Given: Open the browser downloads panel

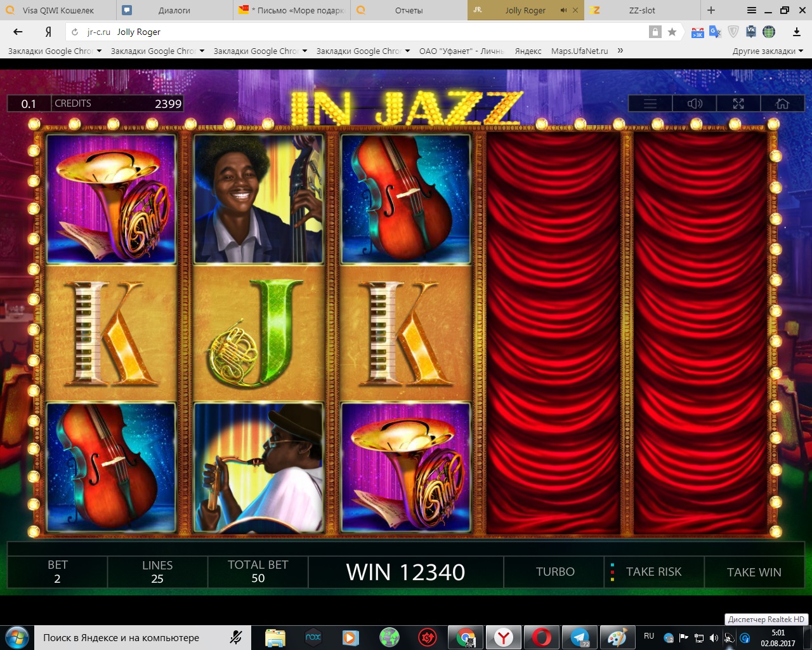Looking at the screenshot, I should point(797,32).
